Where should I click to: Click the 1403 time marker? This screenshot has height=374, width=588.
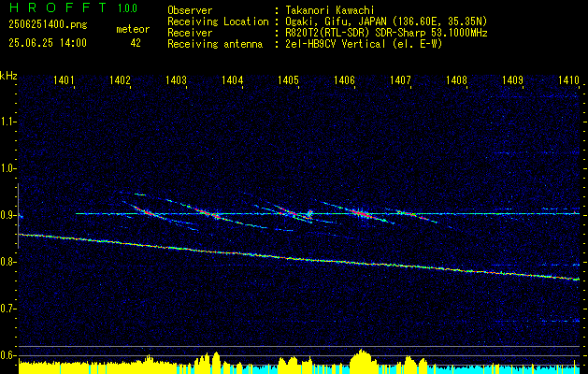click(177, 79)
